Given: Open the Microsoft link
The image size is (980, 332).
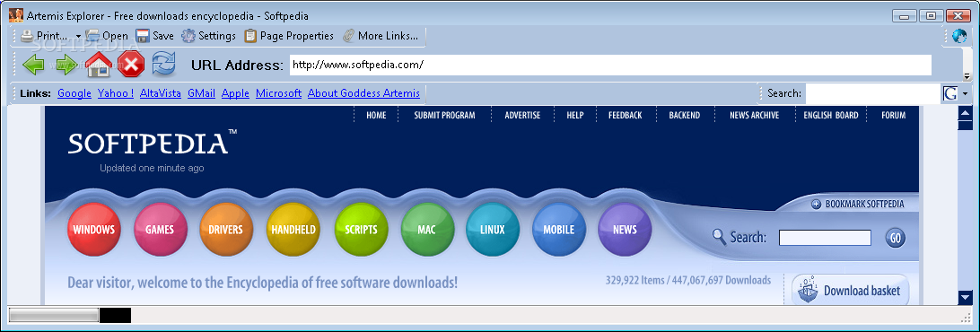Looking at the screenshot, I should 279,93.
